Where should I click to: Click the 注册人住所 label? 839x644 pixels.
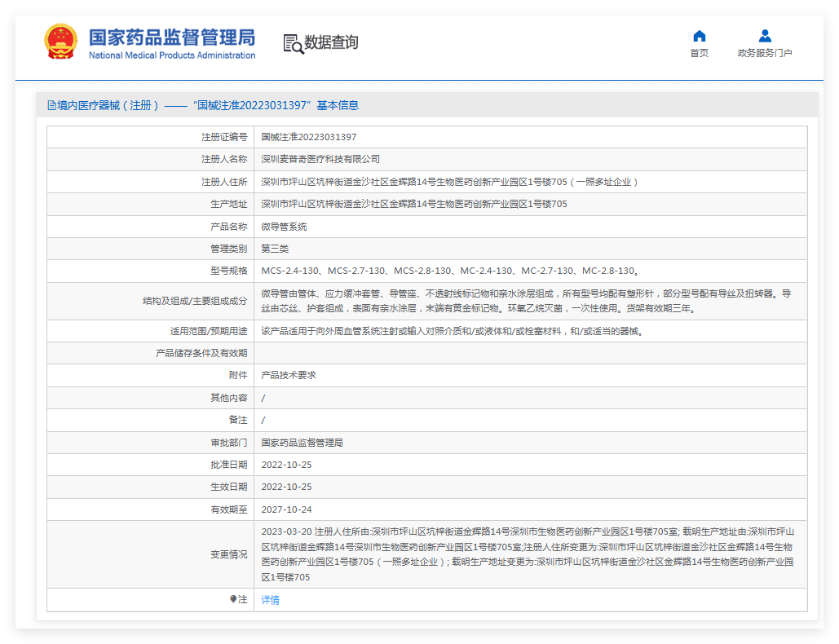224,182
